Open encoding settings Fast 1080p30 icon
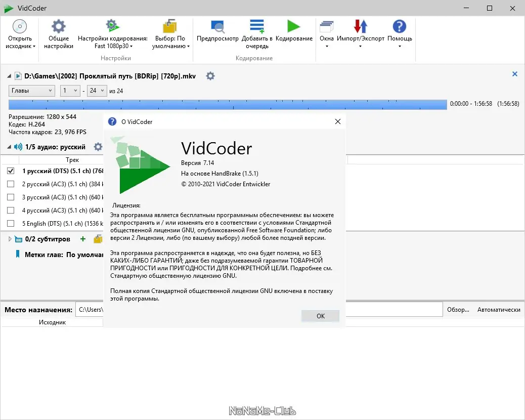Screen dimensions: 525x420 tap(112, 26)
